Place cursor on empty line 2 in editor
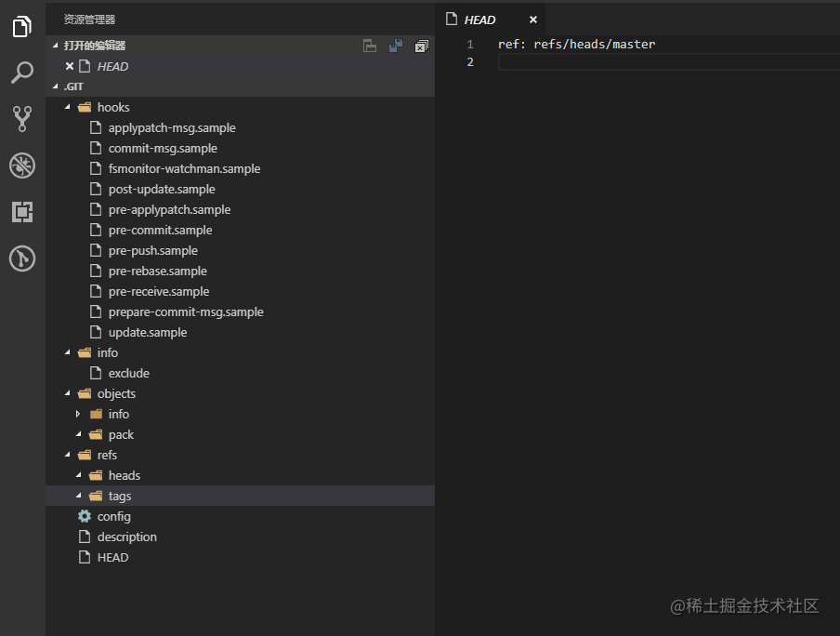Image resolution: width=840 pixels, height=636 pixels. coord(669,62)
